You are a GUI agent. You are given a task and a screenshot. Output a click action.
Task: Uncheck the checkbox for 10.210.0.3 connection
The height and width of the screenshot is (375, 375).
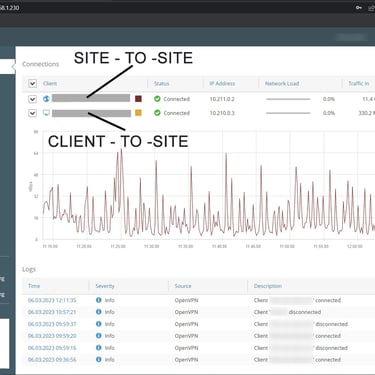pos(32,113)
